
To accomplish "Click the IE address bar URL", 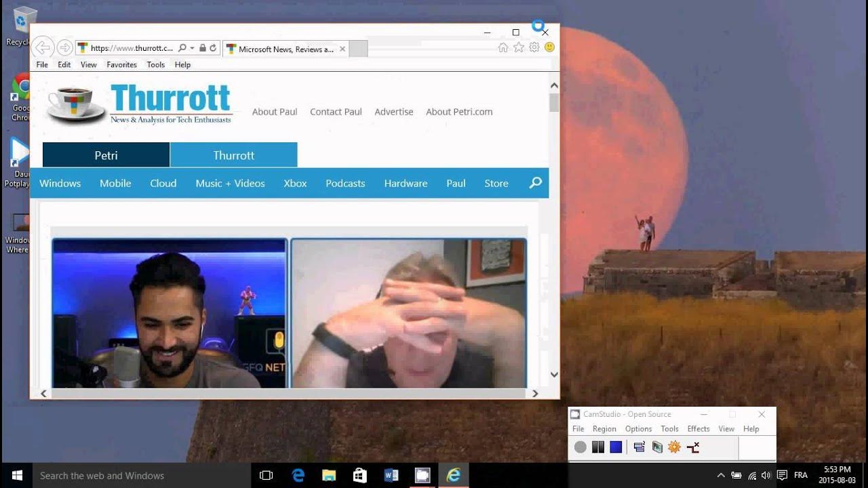I will coord(132,48).
